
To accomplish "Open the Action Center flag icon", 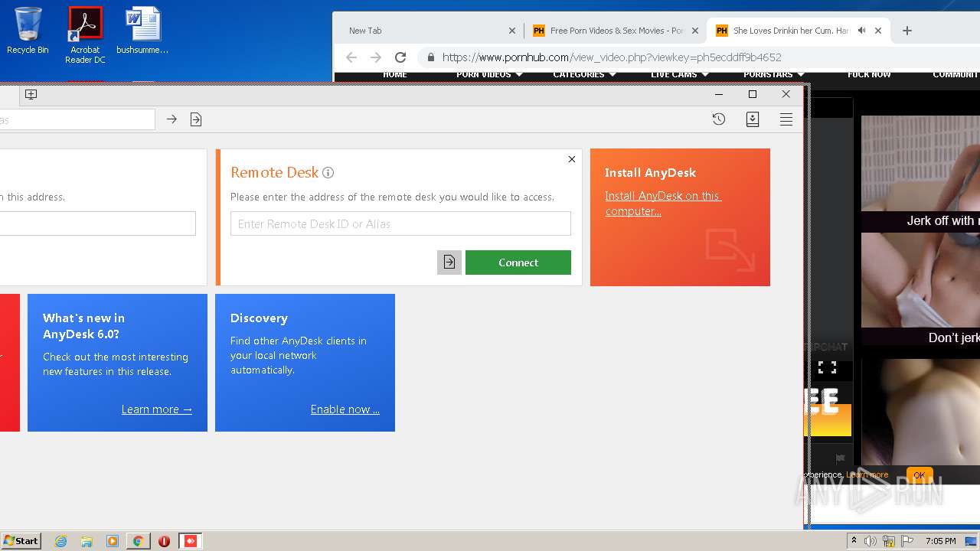I will pos(907,541).
